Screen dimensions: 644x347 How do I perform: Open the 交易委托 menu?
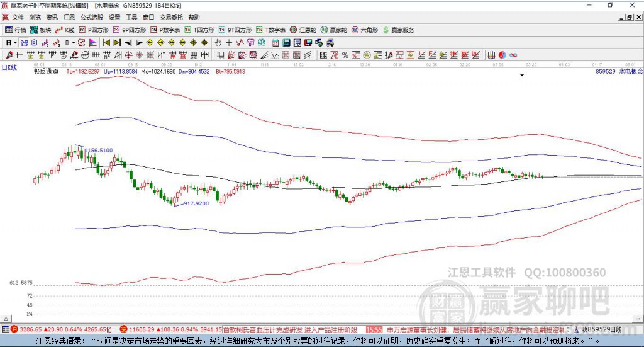pos(171,17)
